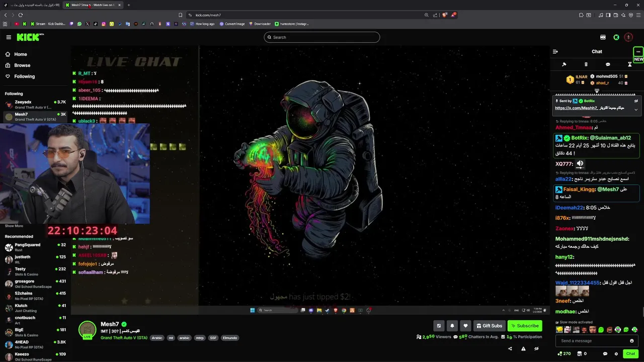Click Show More under Following
The image size is (644, 362).
[x=14, y=226]
